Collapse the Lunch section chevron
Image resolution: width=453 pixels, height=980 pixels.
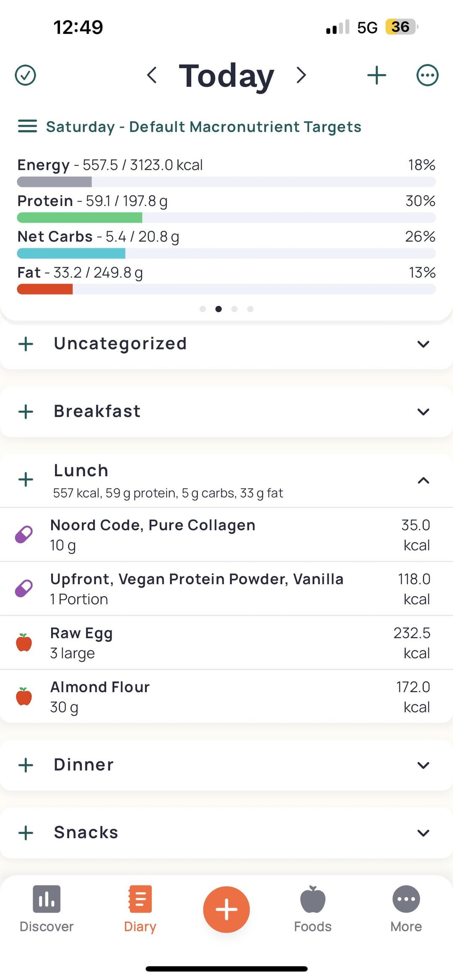point(423,480)
